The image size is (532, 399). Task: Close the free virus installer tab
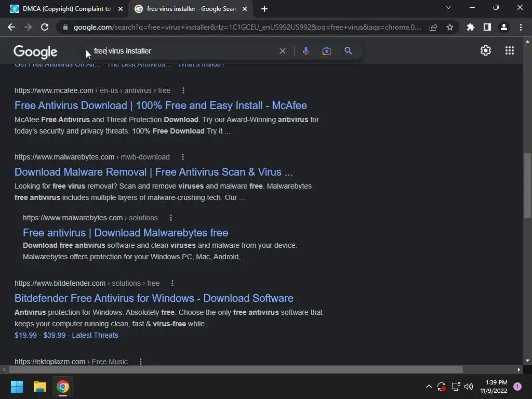245,9
